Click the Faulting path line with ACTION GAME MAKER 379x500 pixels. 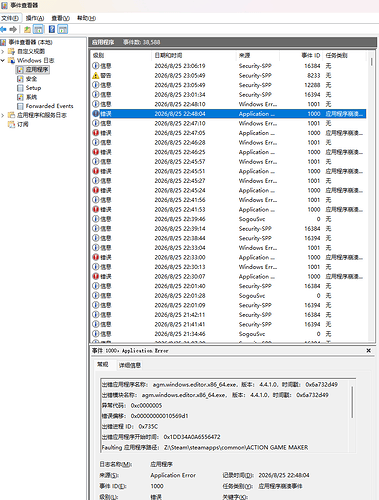pos(205,447)
